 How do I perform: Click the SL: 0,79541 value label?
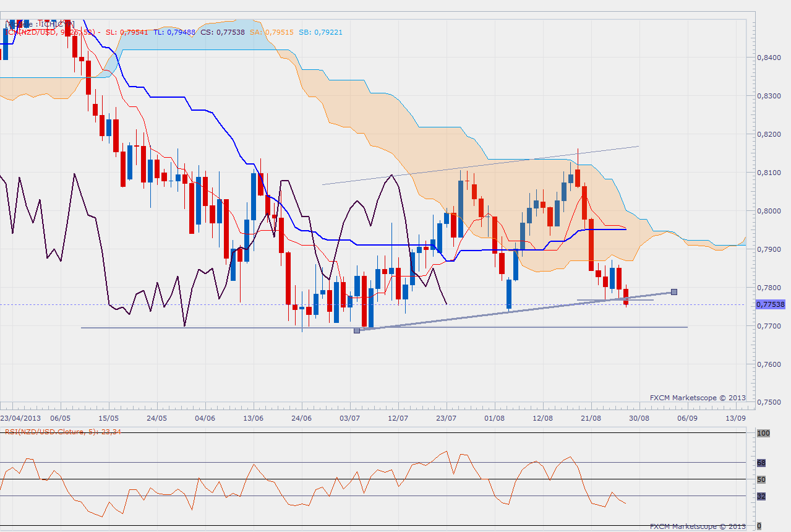tap(127, 32)
